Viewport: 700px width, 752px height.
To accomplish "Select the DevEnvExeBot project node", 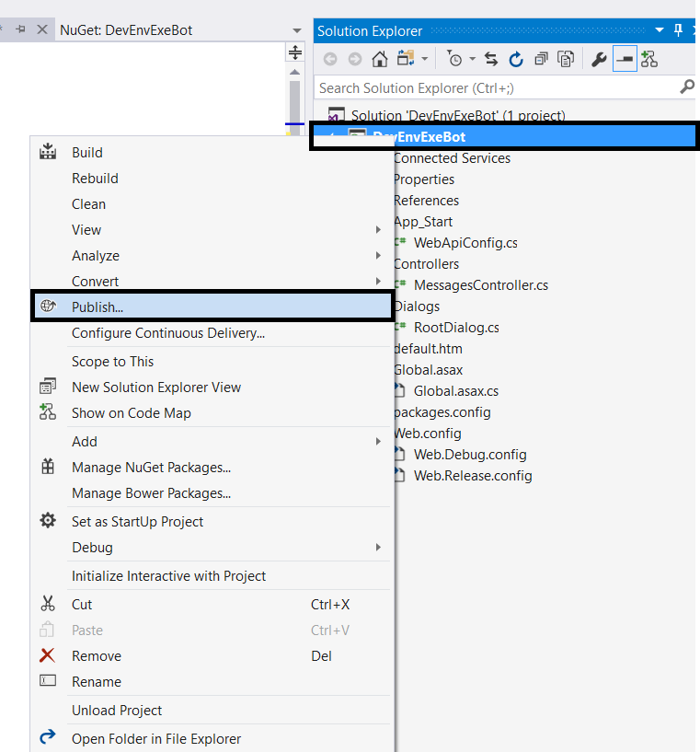I will pyautogui.click(x=504, y=136).
